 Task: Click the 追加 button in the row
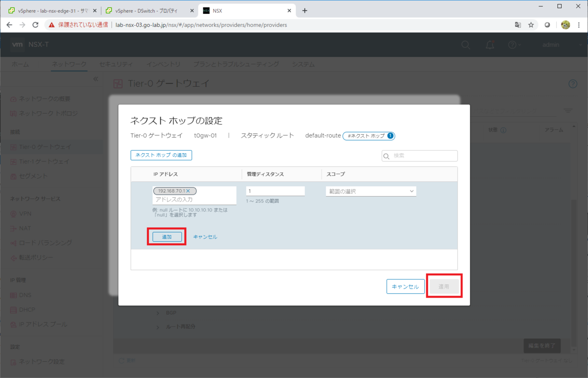point(167,237)
